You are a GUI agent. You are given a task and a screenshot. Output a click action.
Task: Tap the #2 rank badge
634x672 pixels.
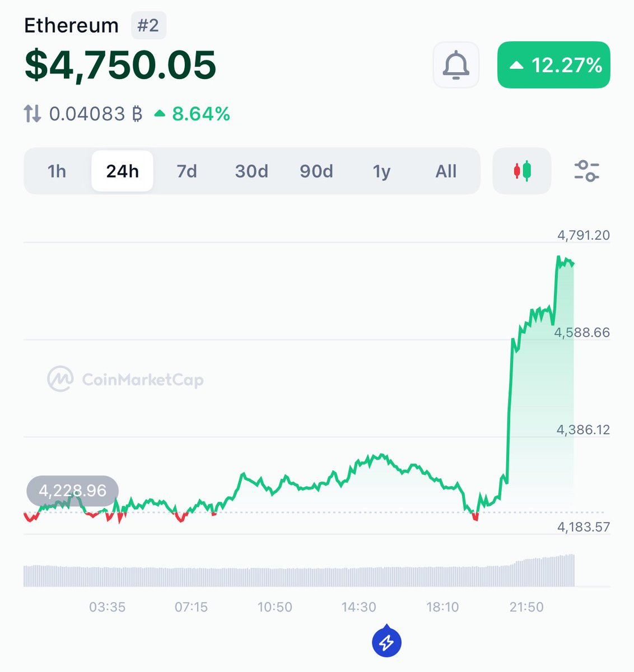[148, 26]
